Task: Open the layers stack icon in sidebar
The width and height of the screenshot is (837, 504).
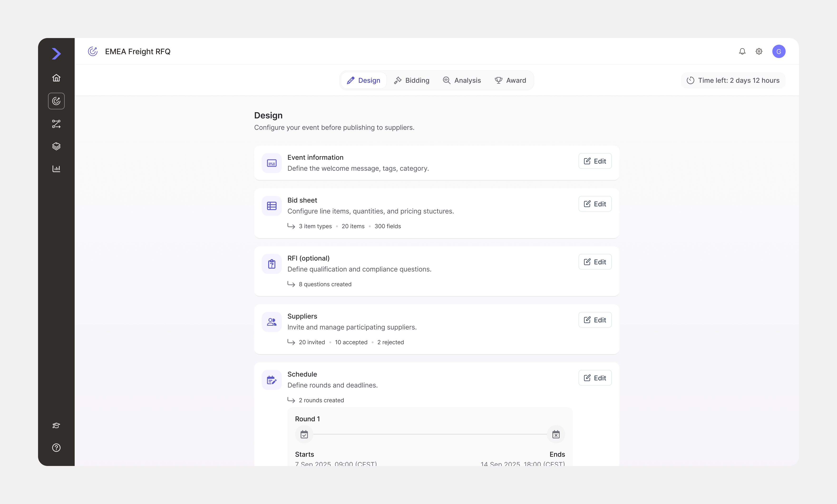Action: [x=56, y=146]
